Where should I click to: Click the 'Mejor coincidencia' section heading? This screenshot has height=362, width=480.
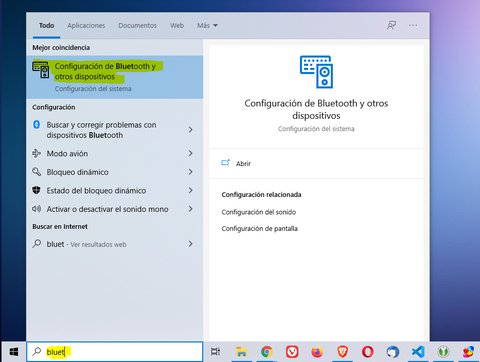(61, 48)
